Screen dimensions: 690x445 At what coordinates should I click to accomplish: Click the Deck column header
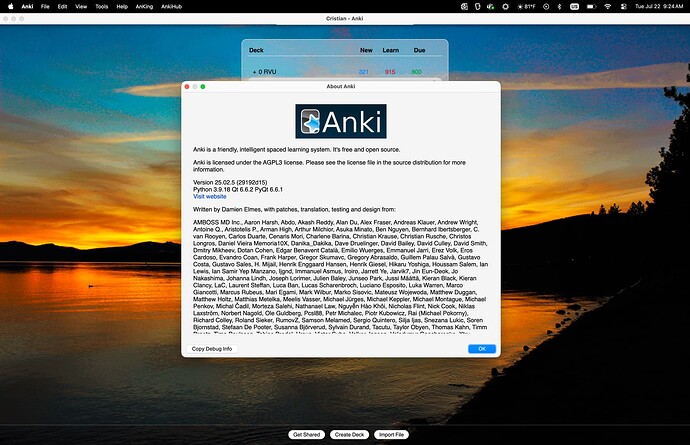point(256,50)
